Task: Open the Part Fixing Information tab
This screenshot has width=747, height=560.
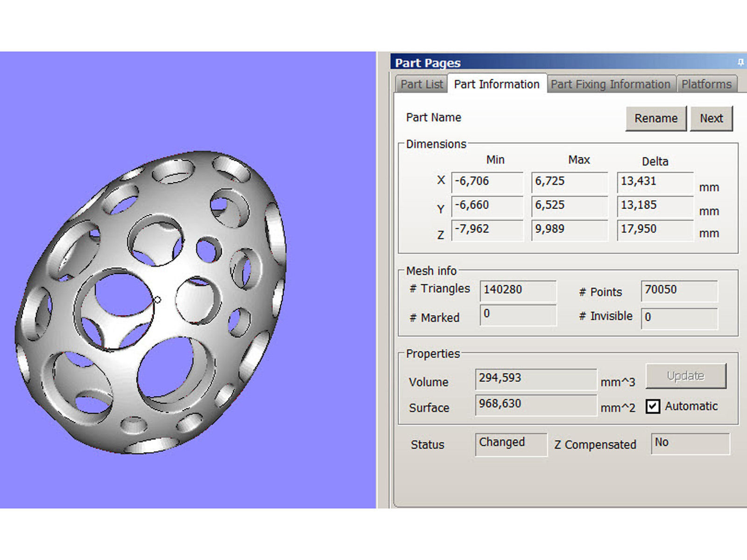Action: pyautogui.click(x=610, y=84)
